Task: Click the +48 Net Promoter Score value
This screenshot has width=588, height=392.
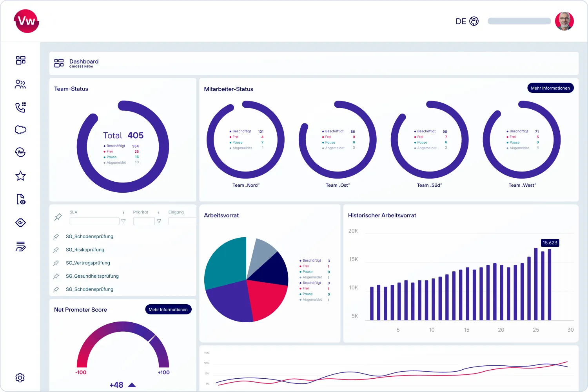Action: tap(116, 385)
